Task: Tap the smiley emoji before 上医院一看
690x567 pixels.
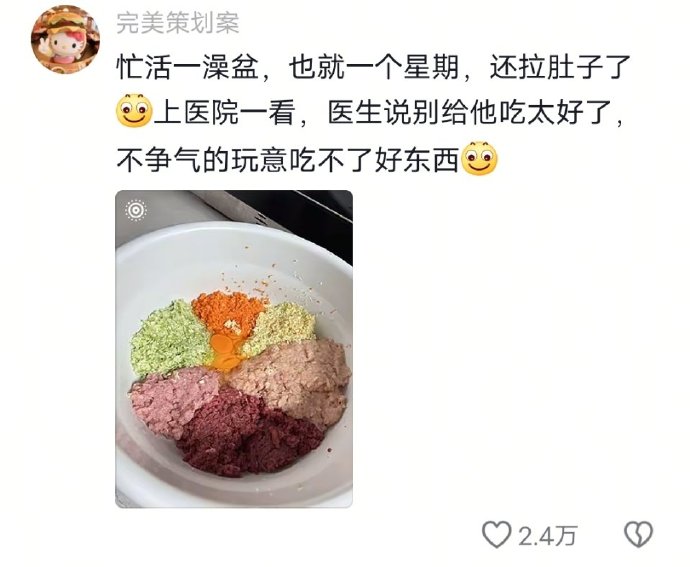Action: click(134, 111)
